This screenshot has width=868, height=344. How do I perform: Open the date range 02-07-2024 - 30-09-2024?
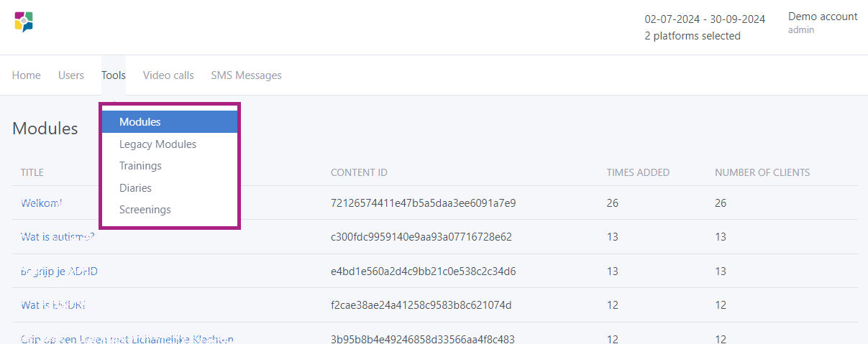(705, 19)
